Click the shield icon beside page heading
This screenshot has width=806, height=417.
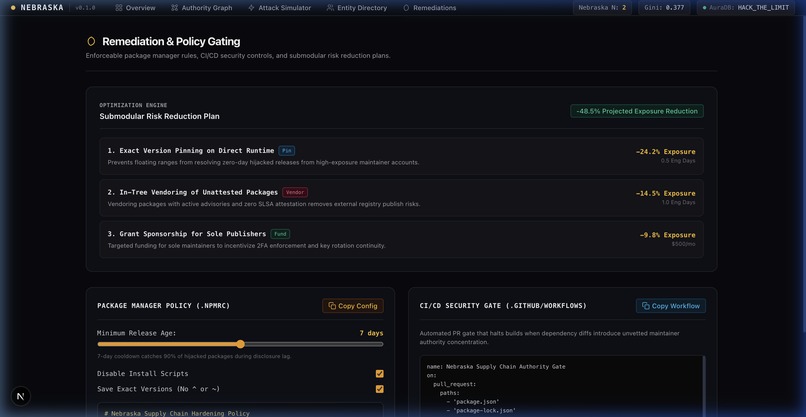tap(91, 41)
